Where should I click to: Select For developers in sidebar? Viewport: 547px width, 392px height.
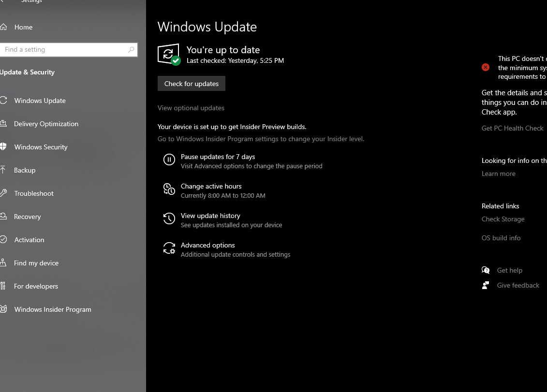(x=36, y=286)
